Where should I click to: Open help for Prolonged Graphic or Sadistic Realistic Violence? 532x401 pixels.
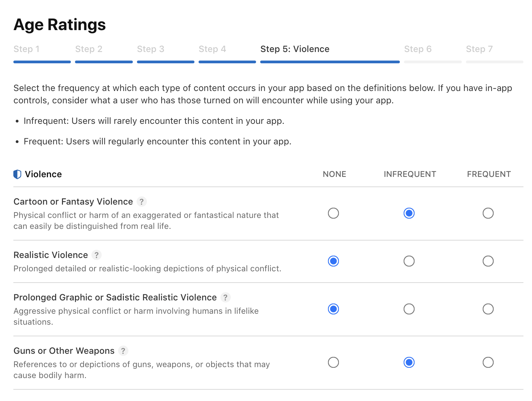[x=225, y=297]
